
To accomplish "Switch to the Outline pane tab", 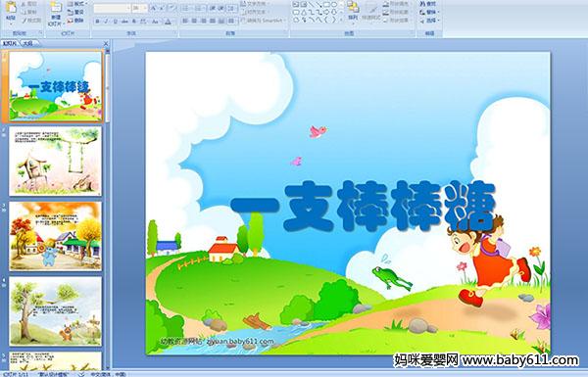I will point(27,43).
